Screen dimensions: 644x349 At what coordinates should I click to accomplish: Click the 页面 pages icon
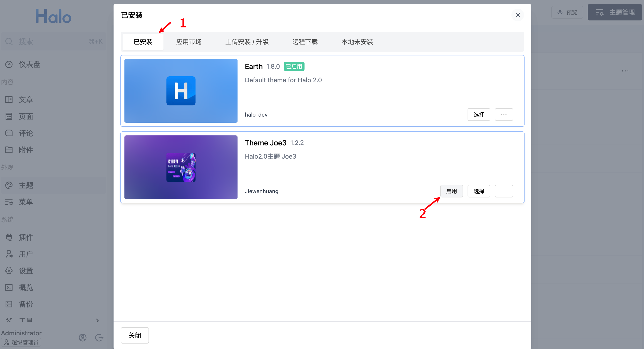pos(9,116)
